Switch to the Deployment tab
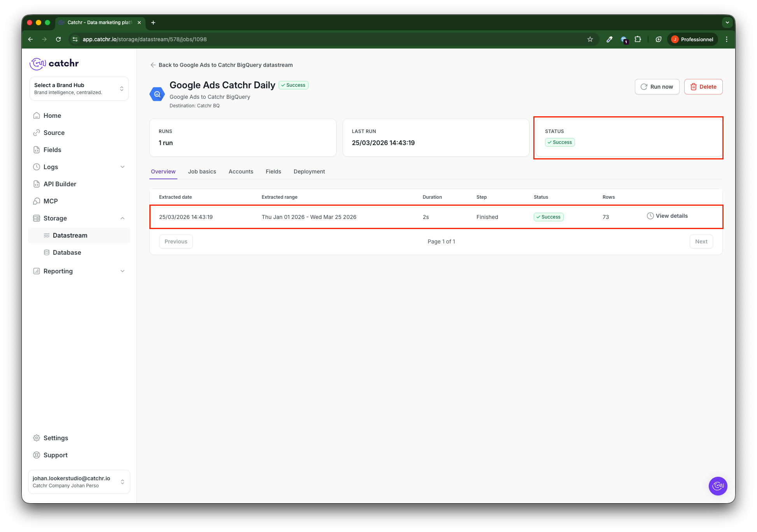The height and width of the screenshot is (532, 757). [x=309, y=171]
